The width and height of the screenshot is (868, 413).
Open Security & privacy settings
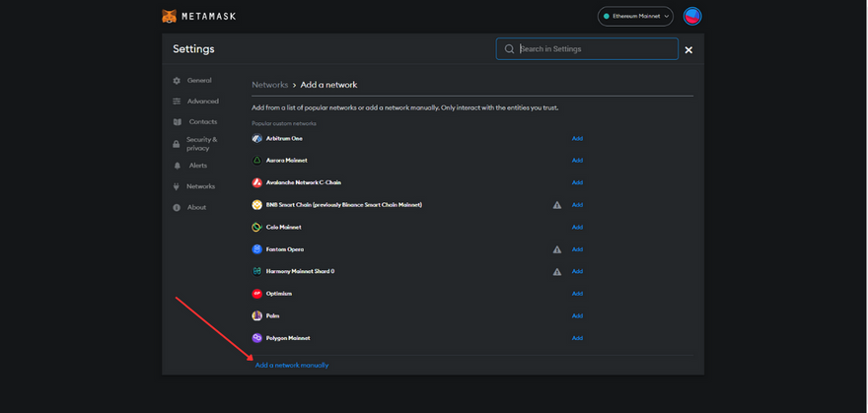[201, 143]
